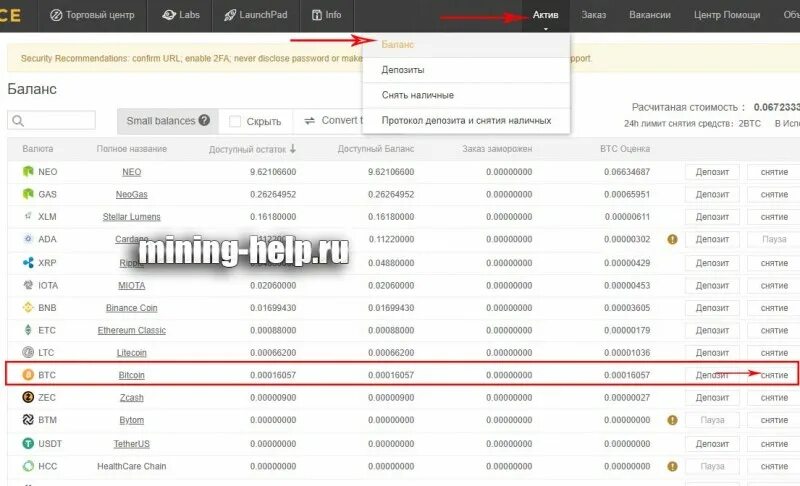The height and width of the screenshot is (486, 800).
Task: Open the Litecoin name link
Action: [132, 353]
